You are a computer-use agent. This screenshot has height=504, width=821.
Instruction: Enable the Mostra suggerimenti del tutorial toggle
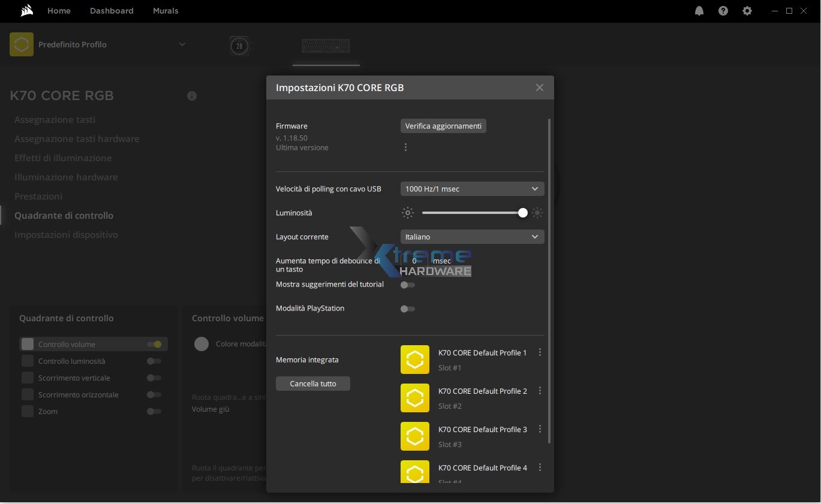pyautogui.click(x=408, y=285)
